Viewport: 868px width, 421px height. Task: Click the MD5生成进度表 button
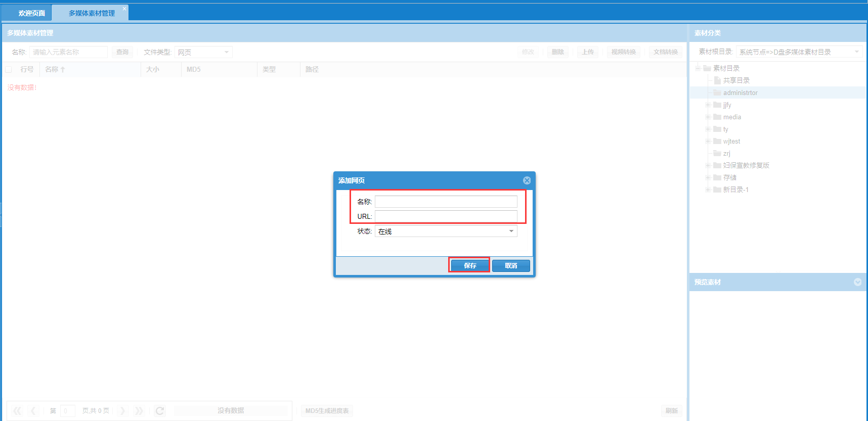(x=327, y=411)
